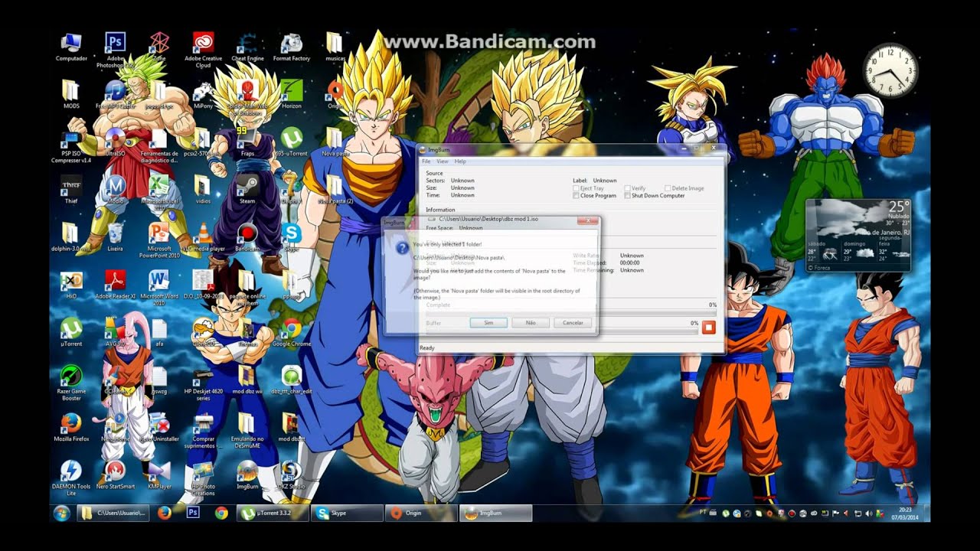This screenshot has height=551, width=980.
Task: Open Thief game desktop shortcut
Action: pos(71,190)
